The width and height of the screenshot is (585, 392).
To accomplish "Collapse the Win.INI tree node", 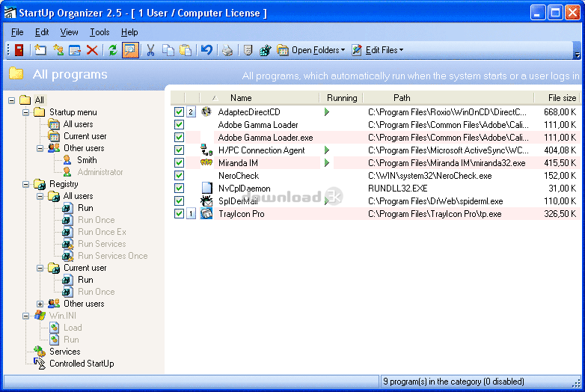I will point(25,316).
